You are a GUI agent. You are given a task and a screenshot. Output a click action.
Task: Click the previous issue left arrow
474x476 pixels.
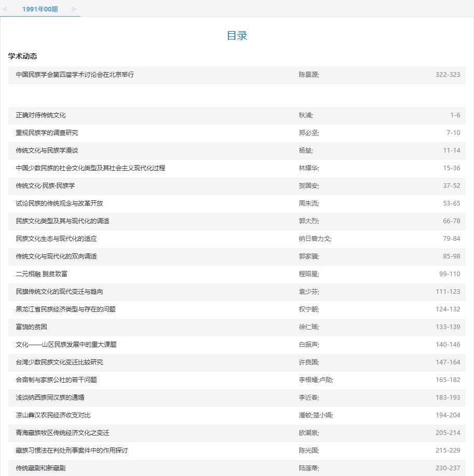(4, 9)
